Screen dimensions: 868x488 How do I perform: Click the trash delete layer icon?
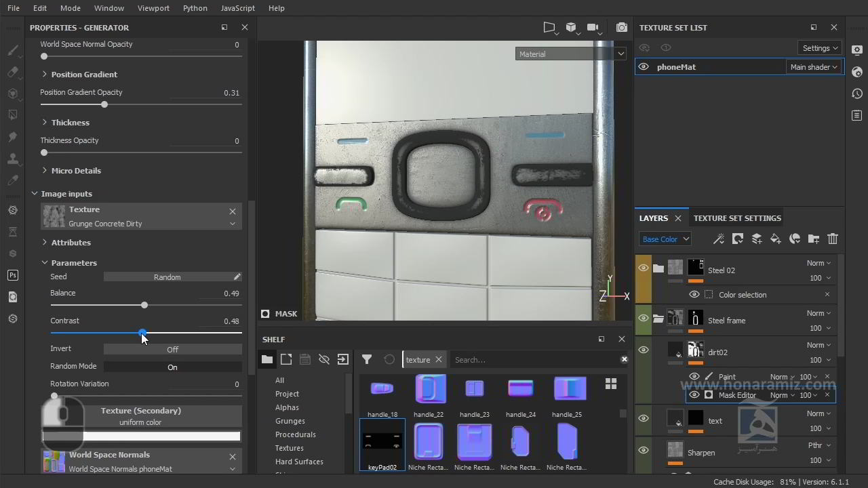[x=833, y=239]
